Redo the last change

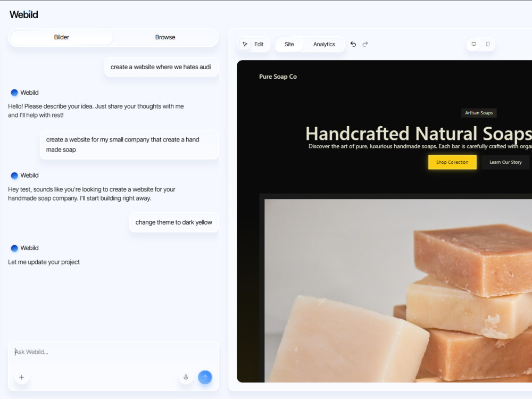(365, 44)
